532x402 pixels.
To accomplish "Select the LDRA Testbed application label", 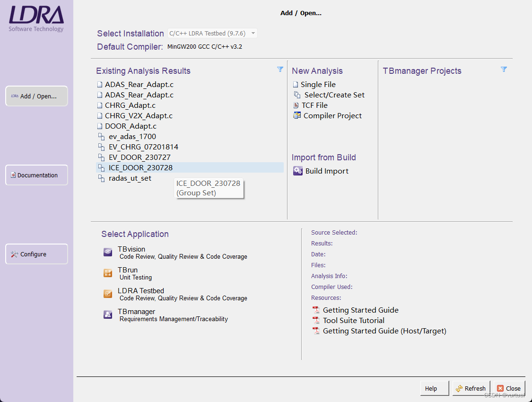I will [141, 291].
